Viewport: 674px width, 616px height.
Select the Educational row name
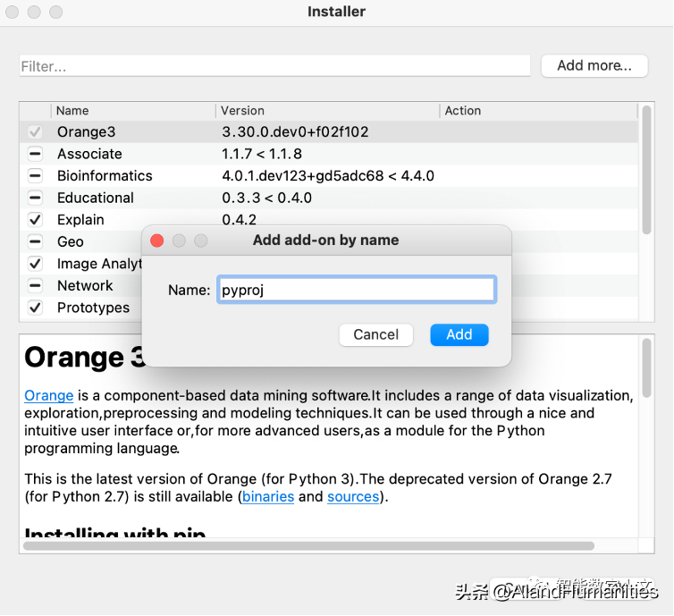96,198
